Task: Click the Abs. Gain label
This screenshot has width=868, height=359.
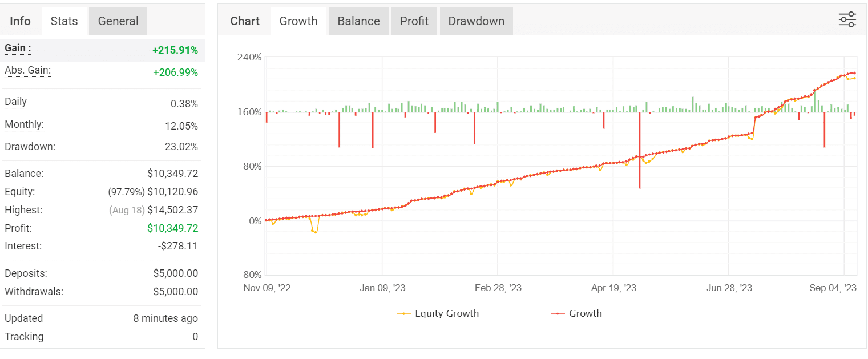Action: (x=27, y=70)
